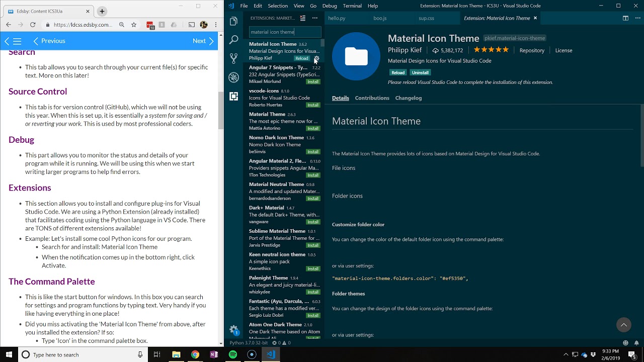Screen dimensions: 644x362
Task: Click Reload in Material Icon Theme list row
Action: click(x=302, y=58)
